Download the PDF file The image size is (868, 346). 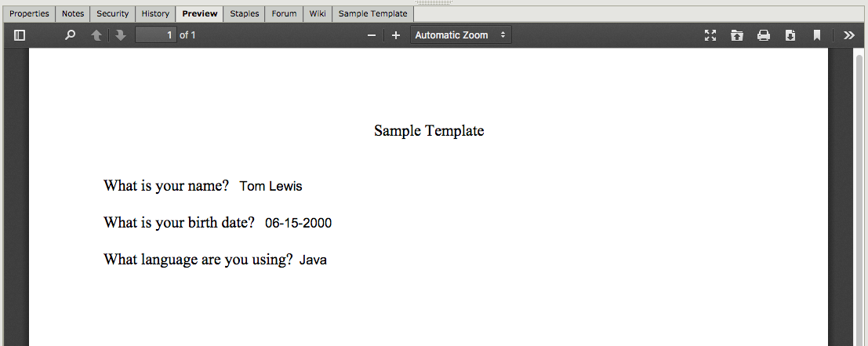[x=790, y=35]
